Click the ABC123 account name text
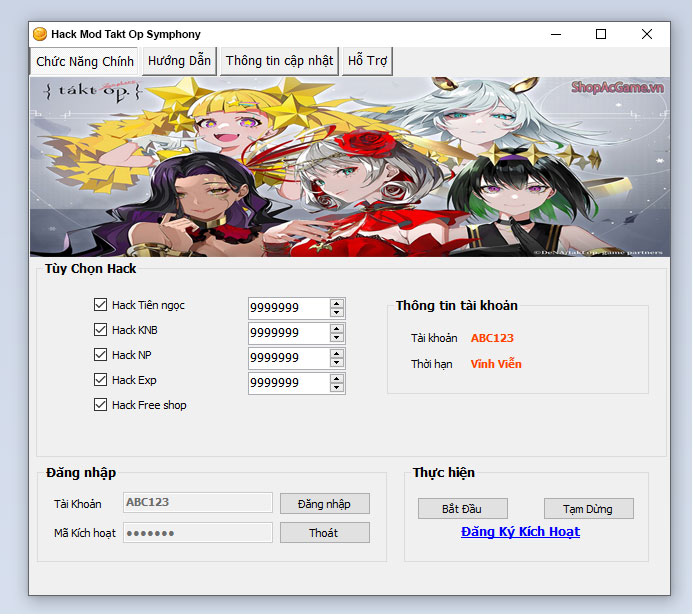The height and width of the screenshot is (616, 693). coord(492,338)
